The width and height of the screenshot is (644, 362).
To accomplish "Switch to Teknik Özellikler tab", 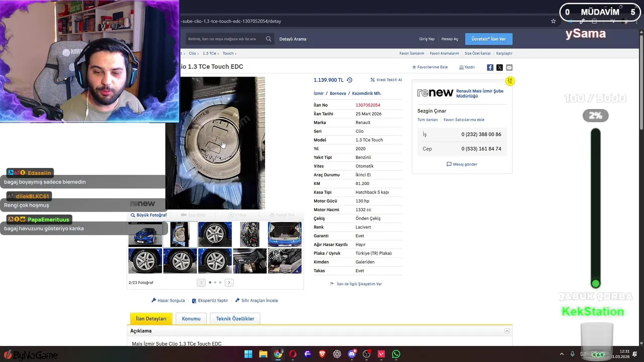I will pyautogui.click(x=235, y=319).
